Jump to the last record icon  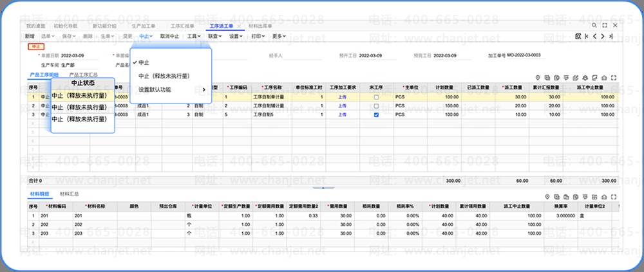point(611,37)
